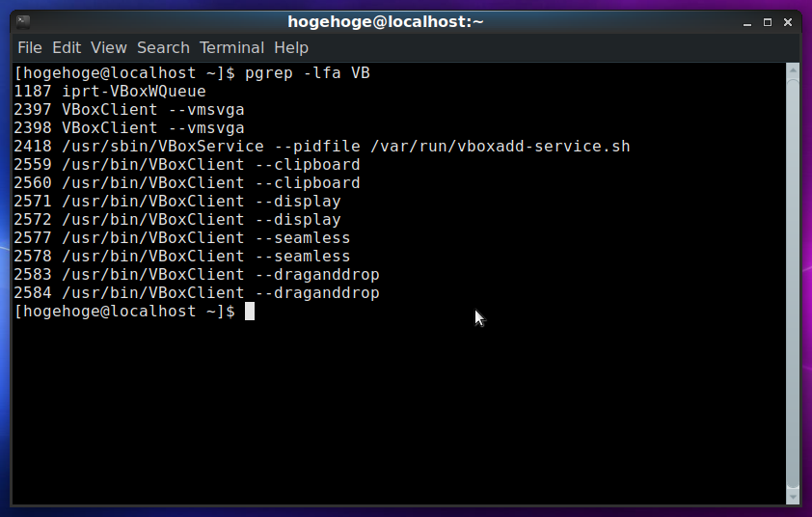The image size is (812, 517).
Task: Open the File menu
Action: [30, 47]
